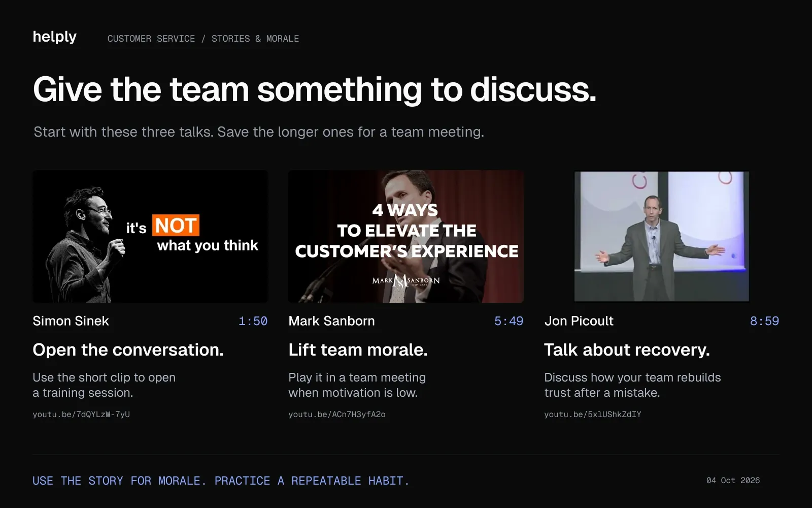Select the 'Talk about recovery.' card title
This screenshot has width=812, height=508.
point(627,350)
